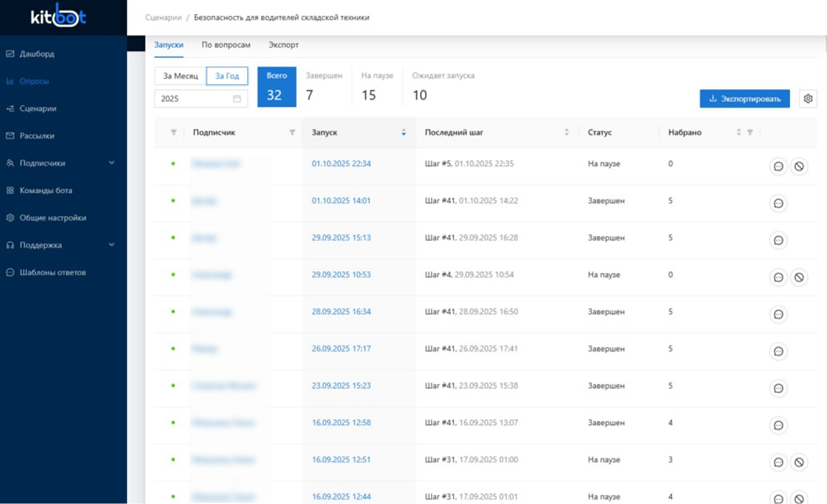Image resolution: width=827 pixels, height=504 pixels.
Task: Open the Экспорт tab
Action: coord(283,45)
